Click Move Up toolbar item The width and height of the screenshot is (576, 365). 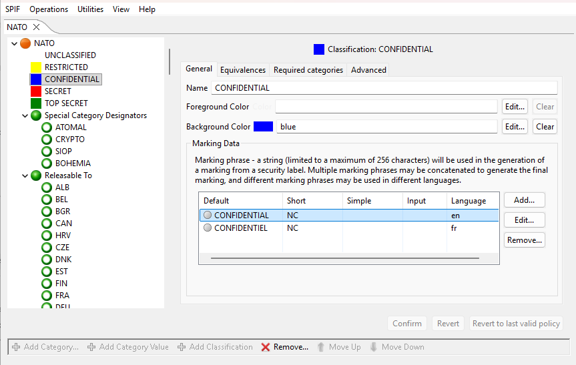pyautogui.click(x=339, y=347)
